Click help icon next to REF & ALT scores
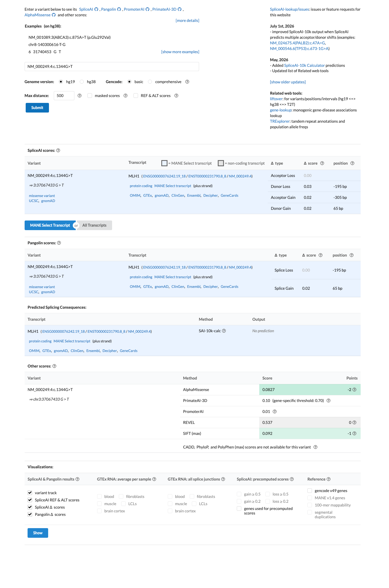 click(x=176, y=96)
